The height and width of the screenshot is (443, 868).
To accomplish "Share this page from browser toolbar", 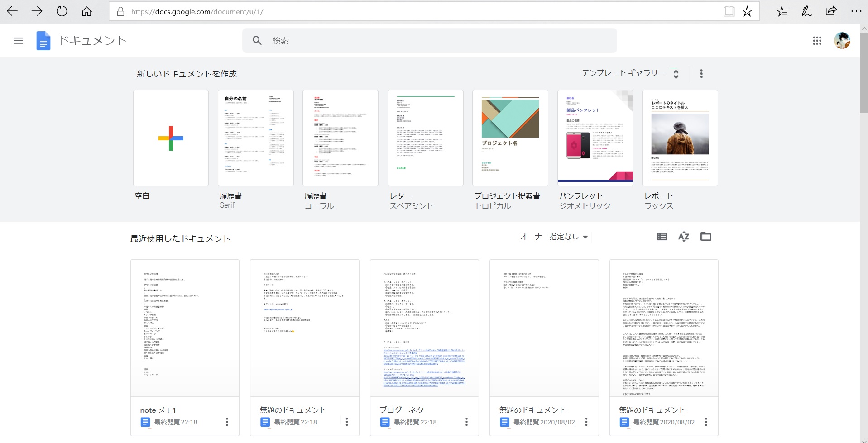I will coord(831,11).
